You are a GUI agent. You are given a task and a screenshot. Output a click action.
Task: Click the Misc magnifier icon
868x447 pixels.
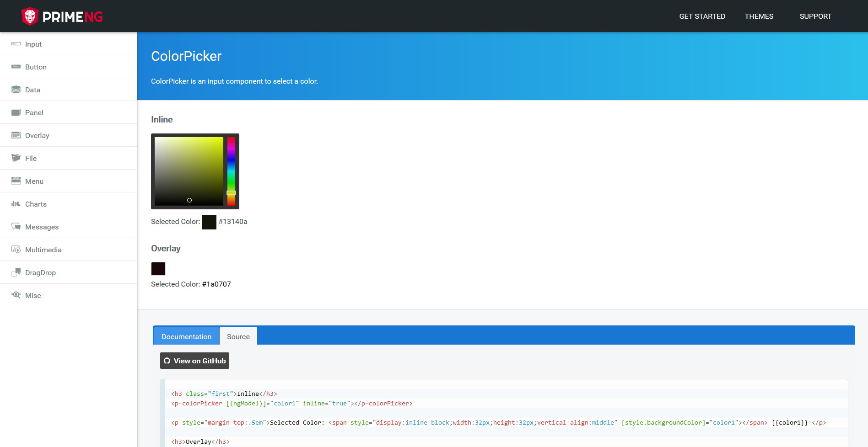tap(16, 295)
